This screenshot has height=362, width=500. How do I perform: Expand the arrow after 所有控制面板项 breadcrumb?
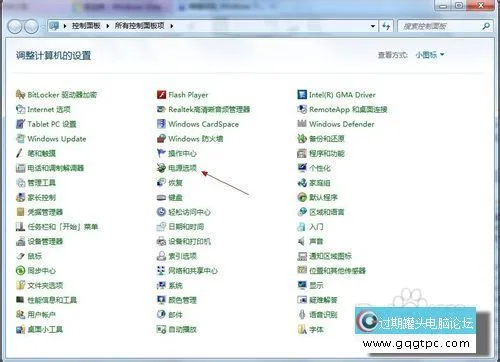tap(171, 26)
